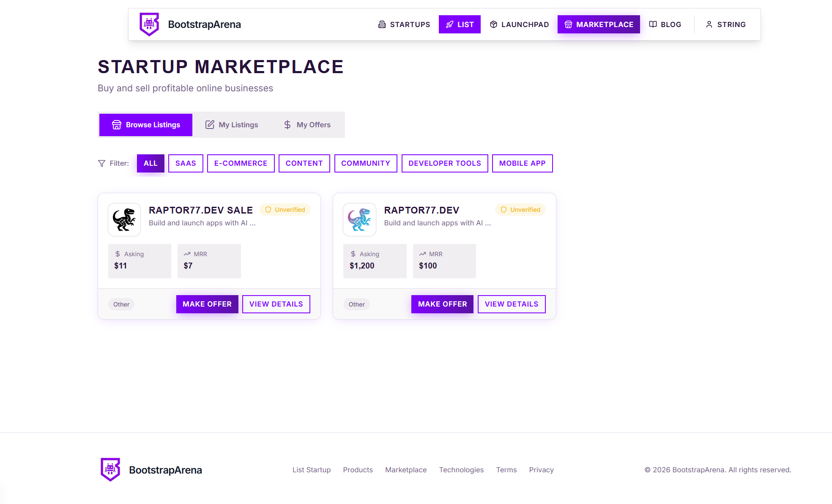Open VIEW DETAILS for the $1,200 listing

[511, 304]
